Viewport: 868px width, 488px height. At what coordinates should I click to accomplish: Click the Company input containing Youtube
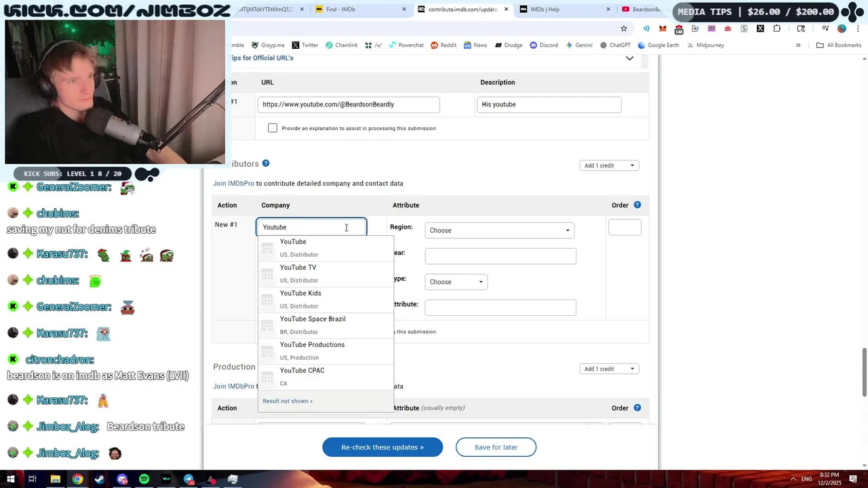point(311,227)
